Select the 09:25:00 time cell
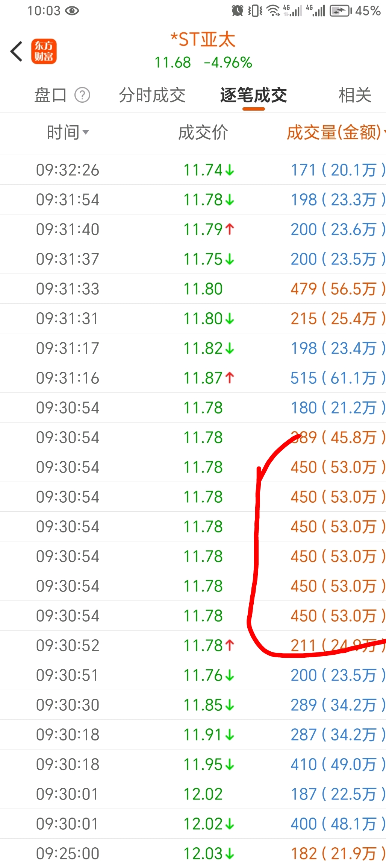Image resolution: width=386 pixels, height=868 pixels. click(68, 854)
